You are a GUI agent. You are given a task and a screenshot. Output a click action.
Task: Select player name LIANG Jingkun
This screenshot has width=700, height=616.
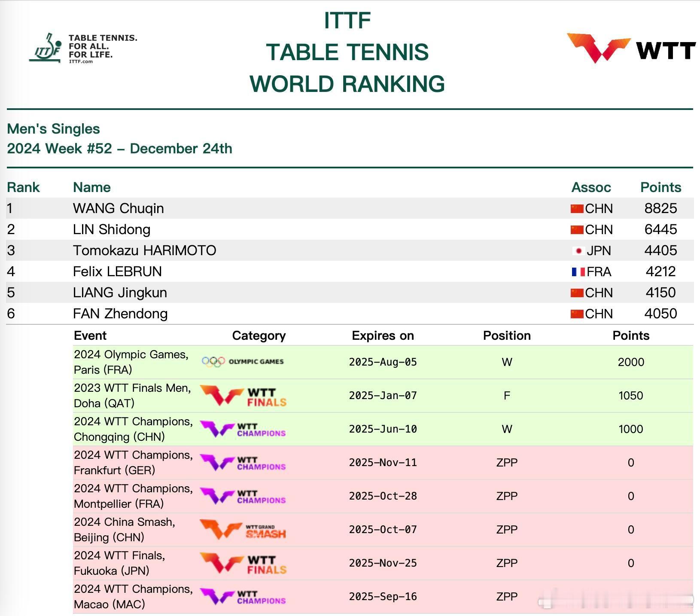120,293
